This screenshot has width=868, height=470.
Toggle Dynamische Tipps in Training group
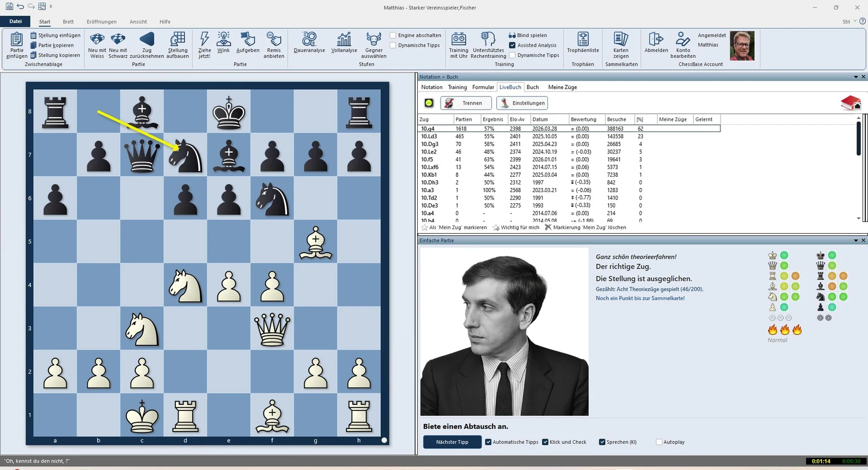(x=512, y=55)
